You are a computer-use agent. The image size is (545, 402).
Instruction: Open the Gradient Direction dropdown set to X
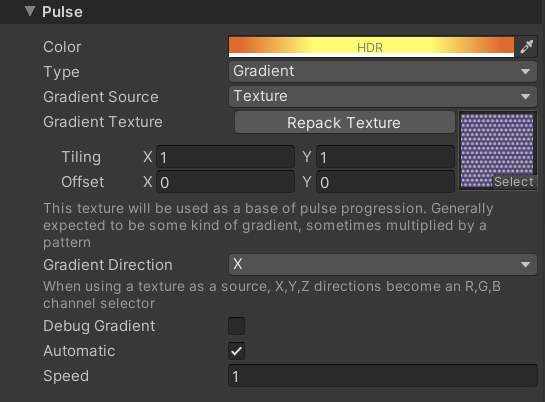[383, 265]
